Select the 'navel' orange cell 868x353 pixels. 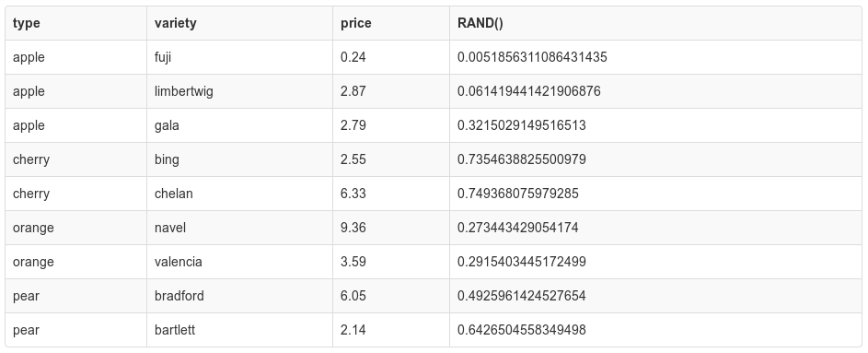pyautogui.click(x=239, y=228)
